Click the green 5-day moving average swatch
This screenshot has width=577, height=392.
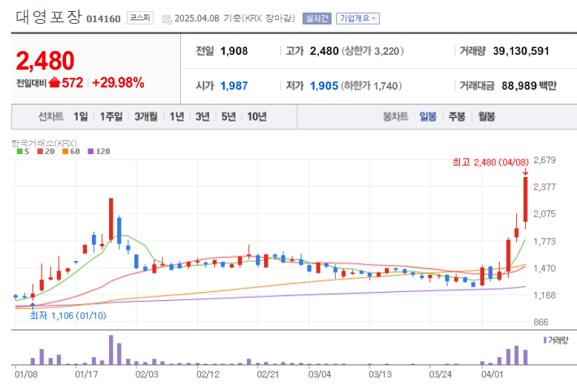pyautogui.click(x=19, y=151)
